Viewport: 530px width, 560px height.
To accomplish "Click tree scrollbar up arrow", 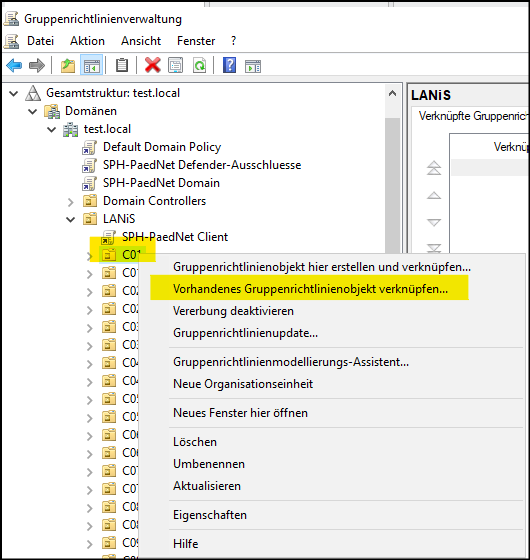I will point(392,94).
